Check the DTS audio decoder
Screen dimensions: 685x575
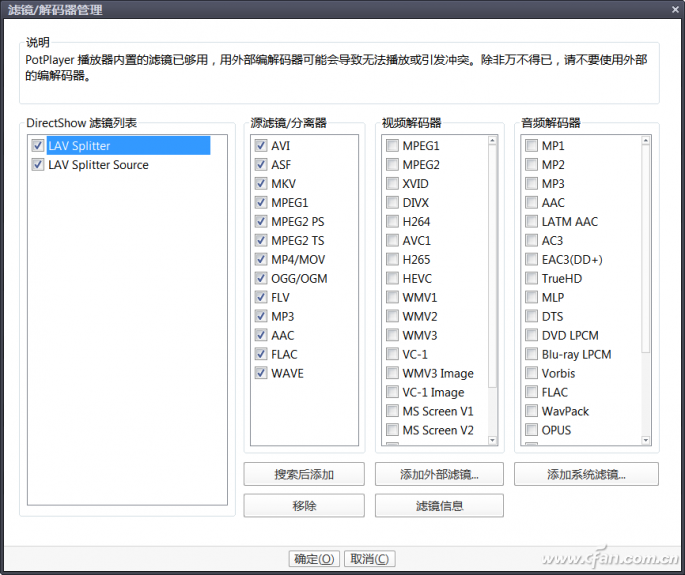[531, 316]
